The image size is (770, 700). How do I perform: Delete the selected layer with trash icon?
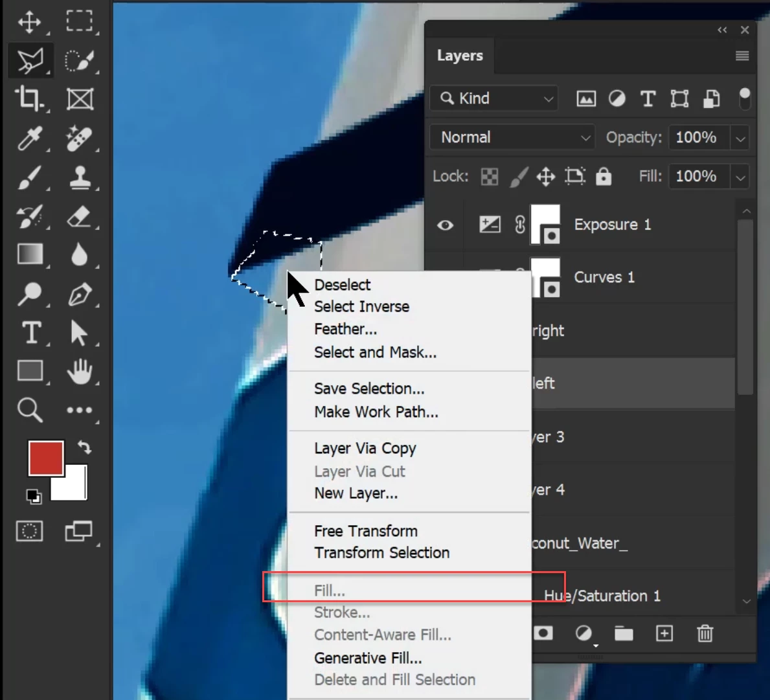pyautogui.click(x=705, y=634)
